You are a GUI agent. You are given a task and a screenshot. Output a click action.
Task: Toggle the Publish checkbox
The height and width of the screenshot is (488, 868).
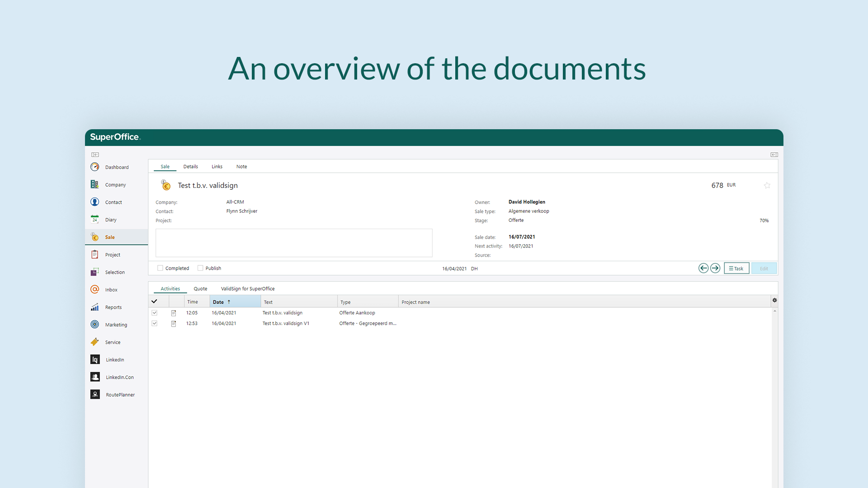point(200,268)
